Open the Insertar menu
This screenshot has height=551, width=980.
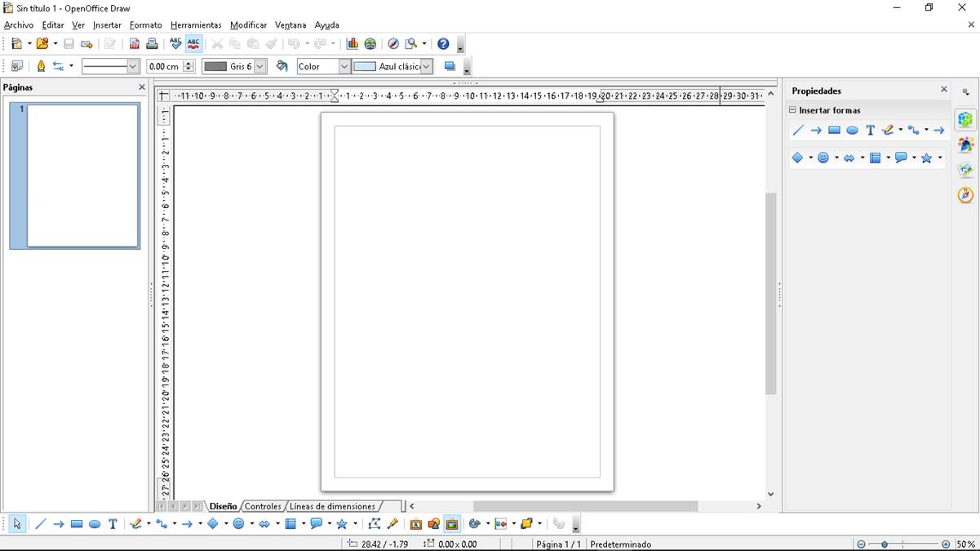(107, 24)
